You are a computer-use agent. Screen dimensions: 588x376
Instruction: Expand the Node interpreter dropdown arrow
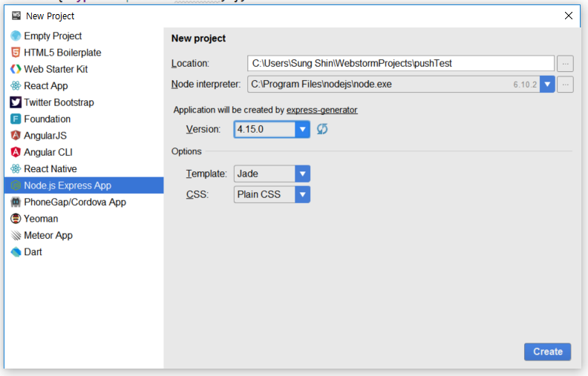(x=547, y=85)
